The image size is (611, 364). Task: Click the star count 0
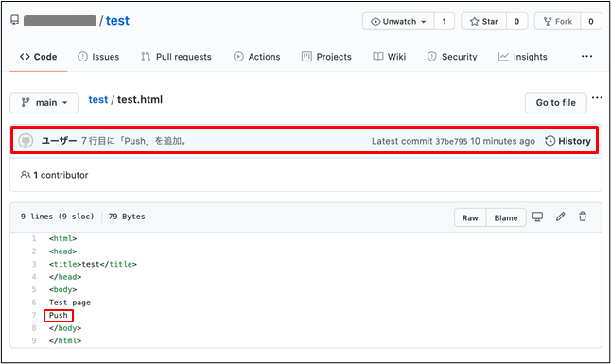(x=516, y=22)
